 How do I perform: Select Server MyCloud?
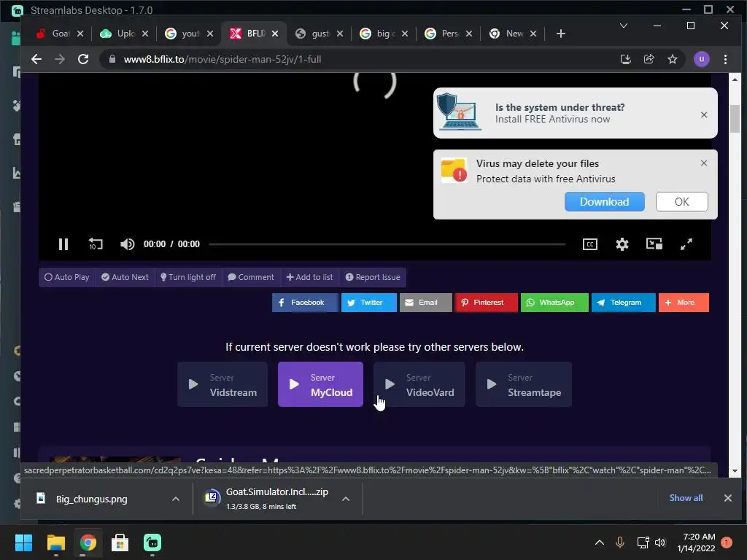coord(321,384)
